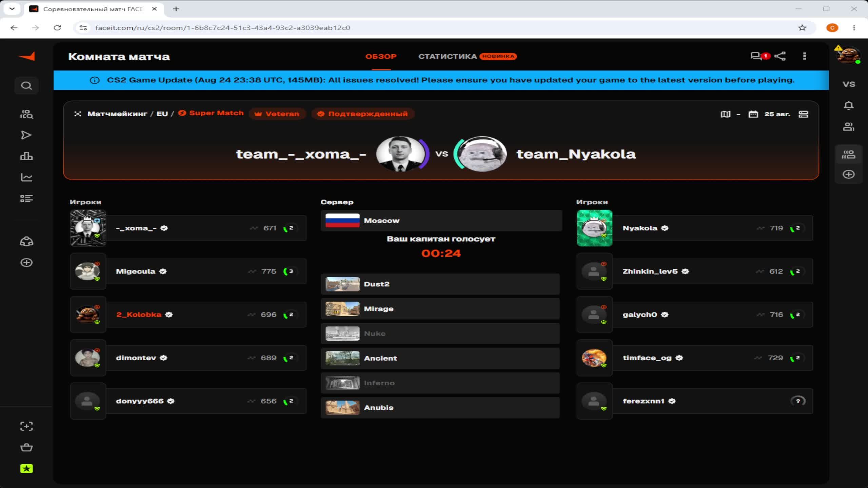Screen dimensions: 868x488
Task: Click the plus circle icon in left sidebar
Action: pos(26,263)
